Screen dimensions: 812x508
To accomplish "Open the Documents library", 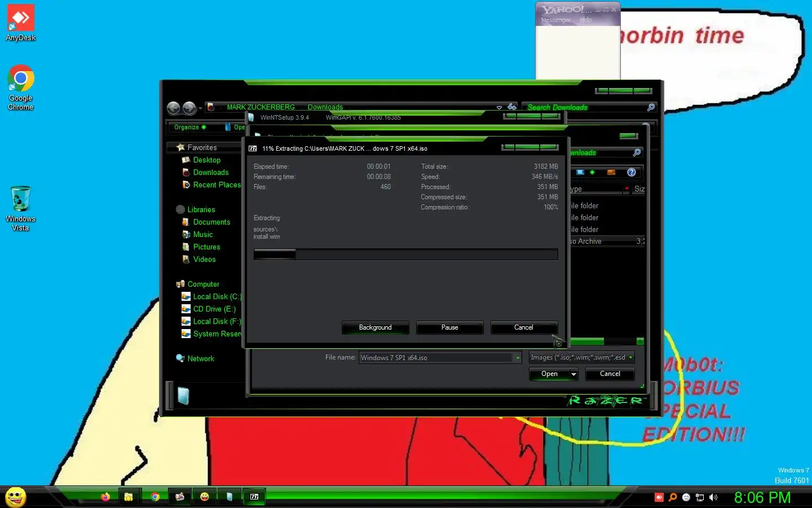I will pos(211,222).
